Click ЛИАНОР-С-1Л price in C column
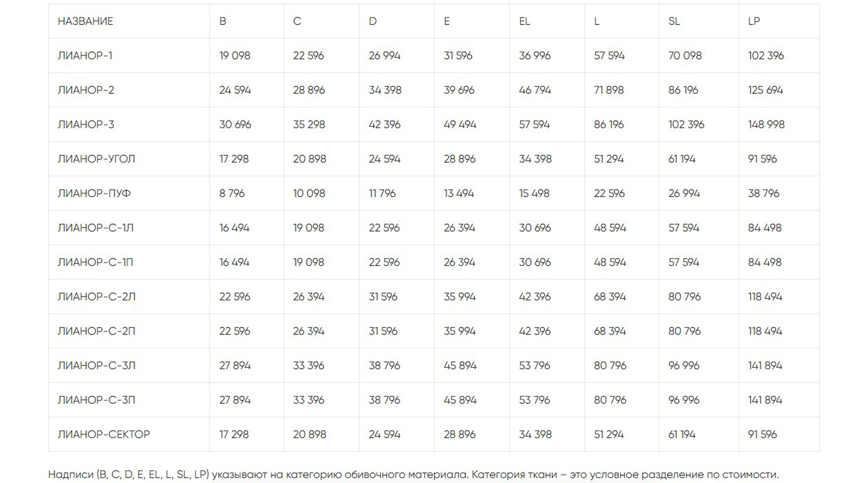The width and height of the screenshot is (868, 483). [x=308, y=228]
